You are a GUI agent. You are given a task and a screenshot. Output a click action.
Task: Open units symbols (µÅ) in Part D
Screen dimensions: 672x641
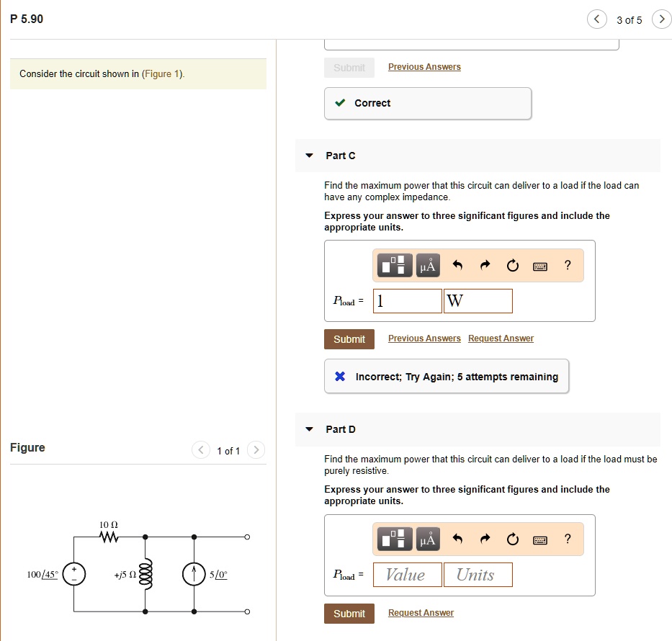(x=428, y=539)
